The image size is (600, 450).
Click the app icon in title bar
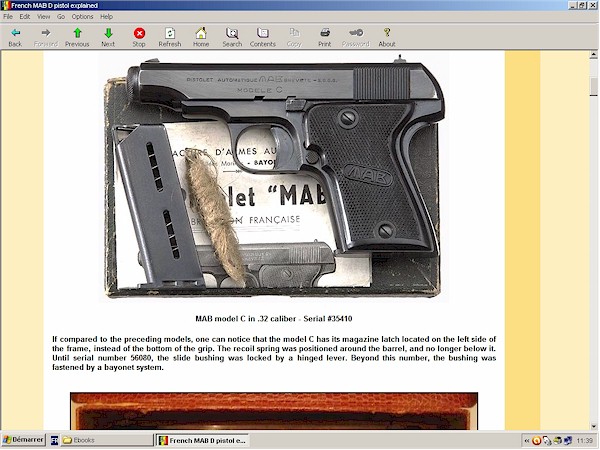tap(5, 5)
